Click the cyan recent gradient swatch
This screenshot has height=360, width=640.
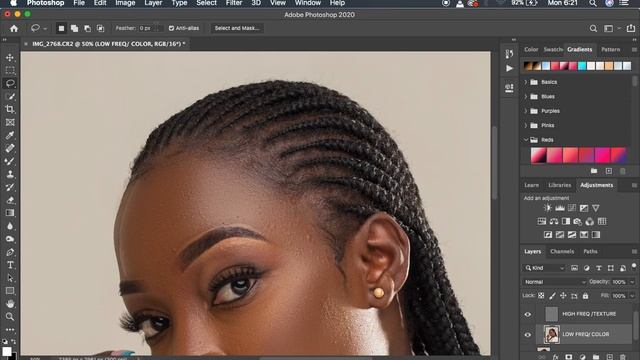click(582, 65)
